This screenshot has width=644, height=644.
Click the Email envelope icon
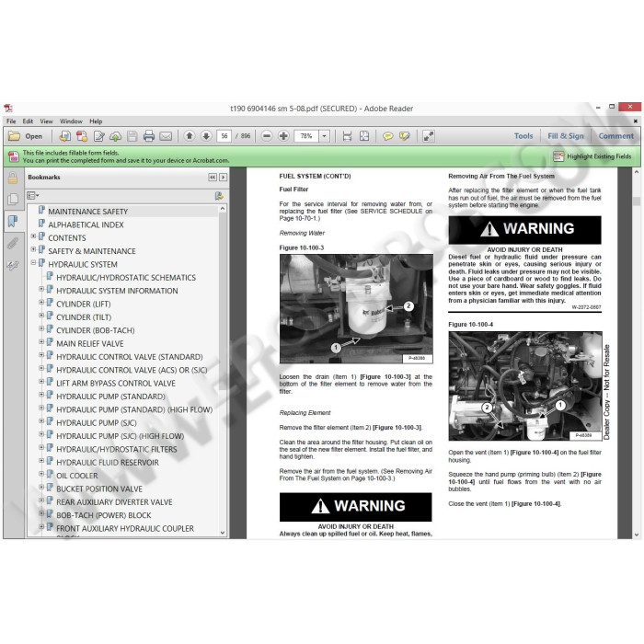(x=166, y=136)
